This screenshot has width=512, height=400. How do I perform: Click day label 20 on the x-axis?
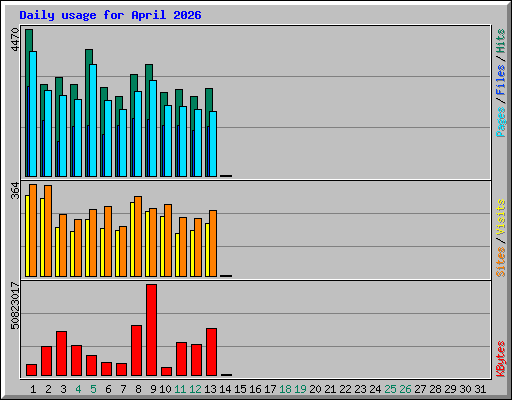(315, 389)
